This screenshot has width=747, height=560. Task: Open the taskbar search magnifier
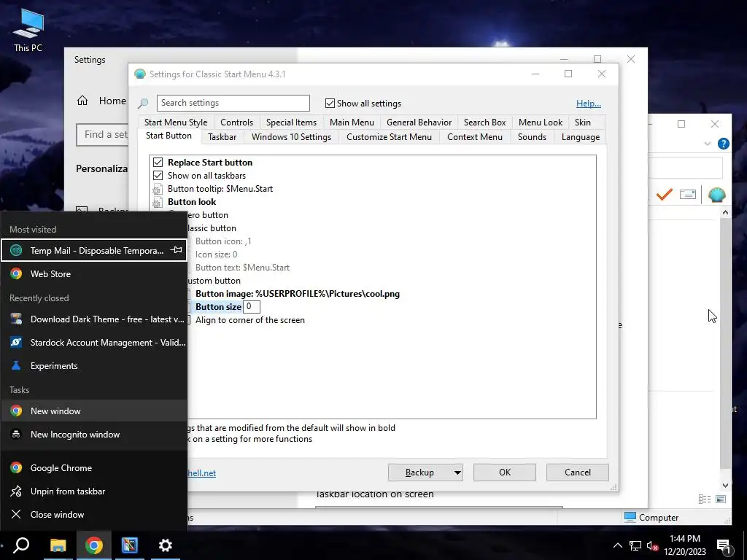coord(21,545)
